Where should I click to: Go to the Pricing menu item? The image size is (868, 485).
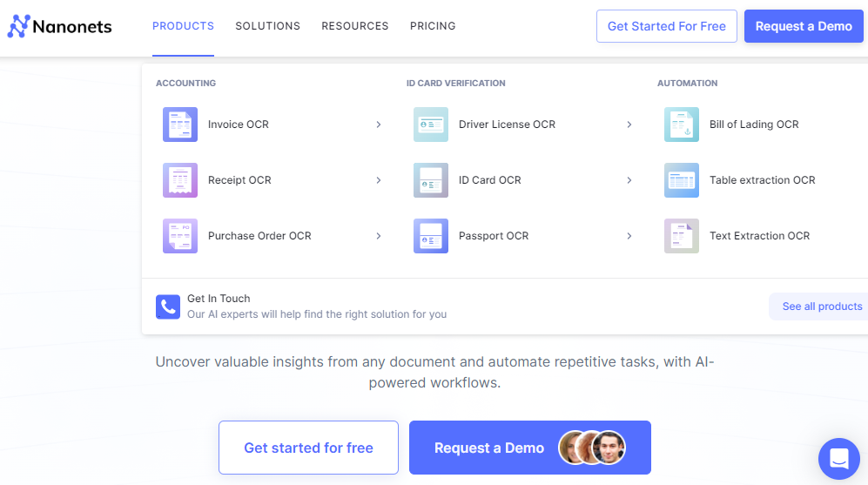pos(433,26)
